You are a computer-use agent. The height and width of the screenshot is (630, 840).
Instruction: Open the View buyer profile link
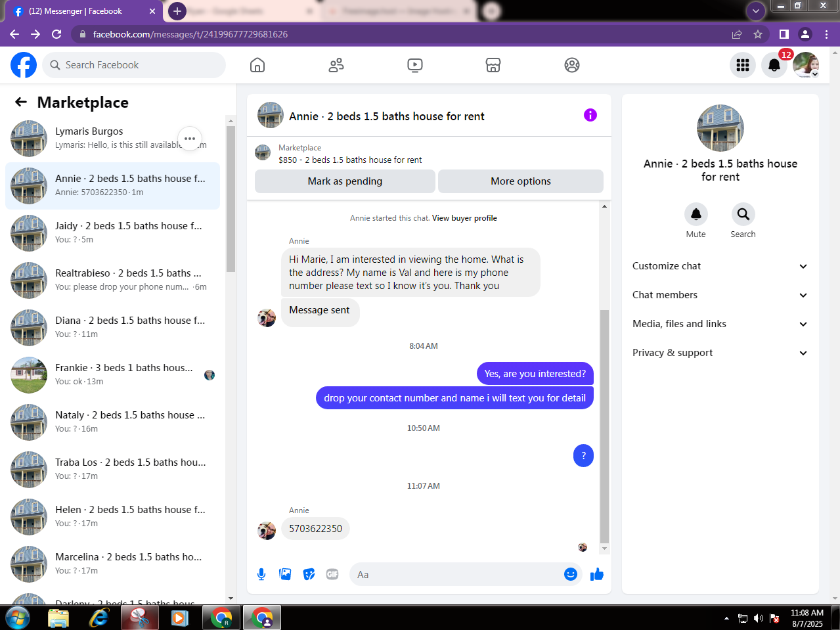[464, 218]
